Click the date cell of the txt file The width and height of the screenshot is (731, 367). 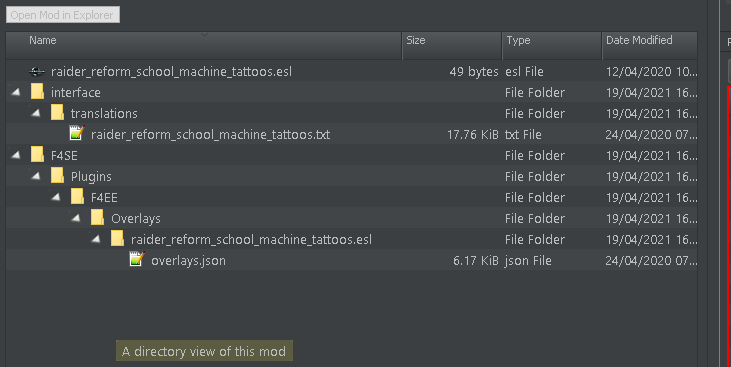point(651,134)
